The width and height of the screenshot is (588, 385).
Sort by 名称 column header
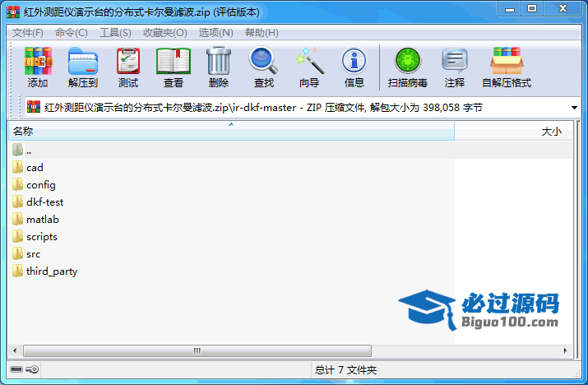point(231,131)
